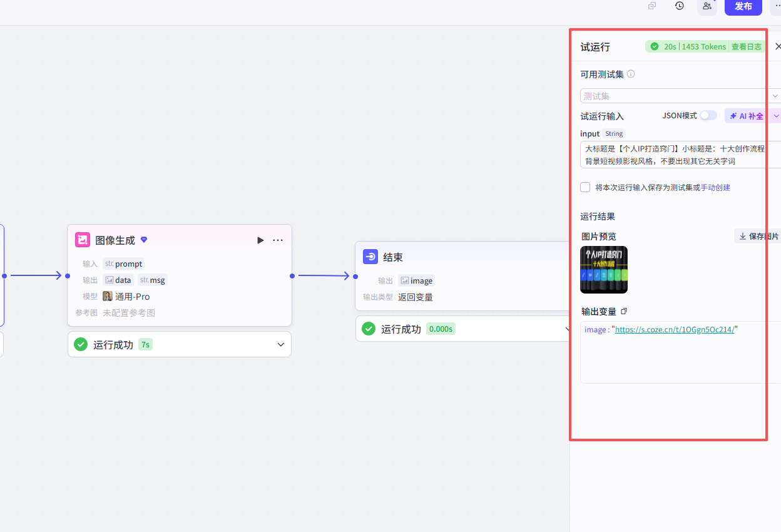The height and width of the screenshot is (532, 781).
Task: Click 保存图片 to download image
Action: 758,236
